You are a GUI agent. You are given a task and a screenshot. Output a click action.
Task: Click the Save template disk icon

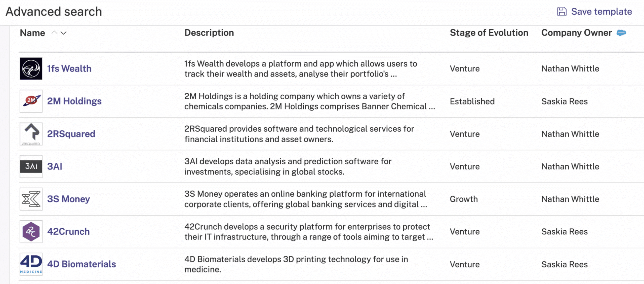(x=562, y=12)
